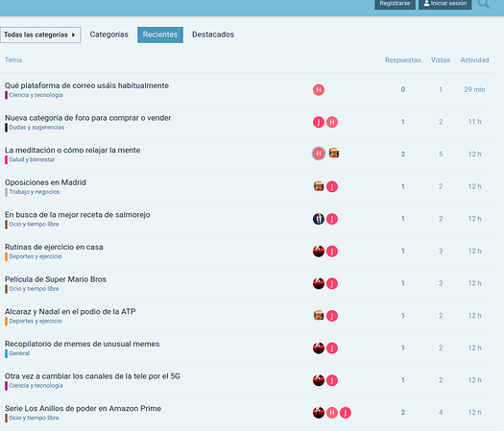
Task: Open topic En busca de la mejor receta de salmorejo
Action: (x=78, y=215)
